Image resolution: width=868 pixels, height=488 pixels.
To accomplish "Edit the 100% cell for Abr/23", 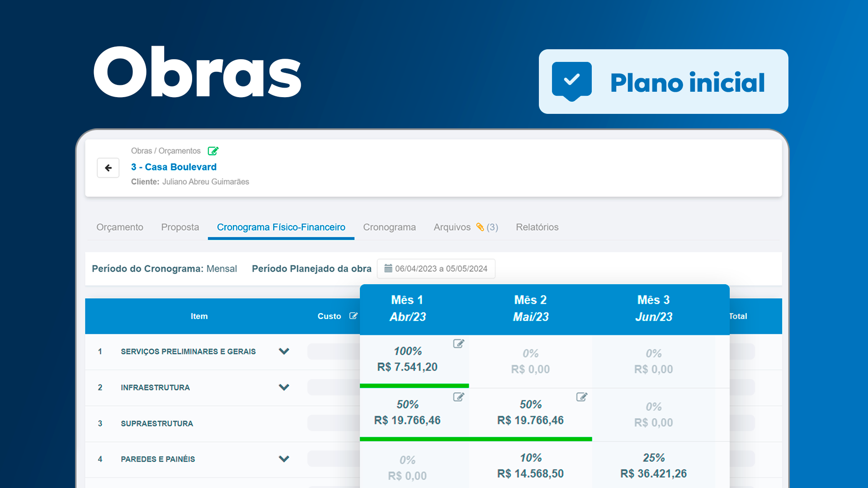I will tap(458, 344).
